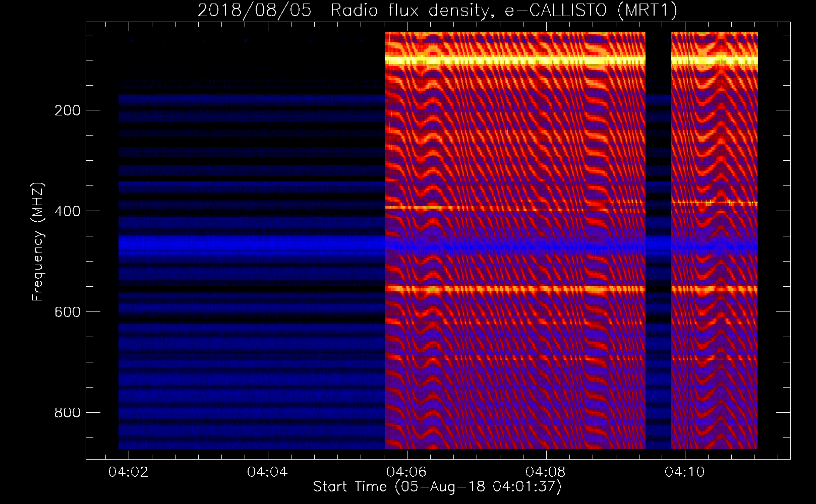Select the 'Frequency (MHZ)' y-axis label
Image resolution: width=816 pixels, height=504 pixels.
(37, 242)
